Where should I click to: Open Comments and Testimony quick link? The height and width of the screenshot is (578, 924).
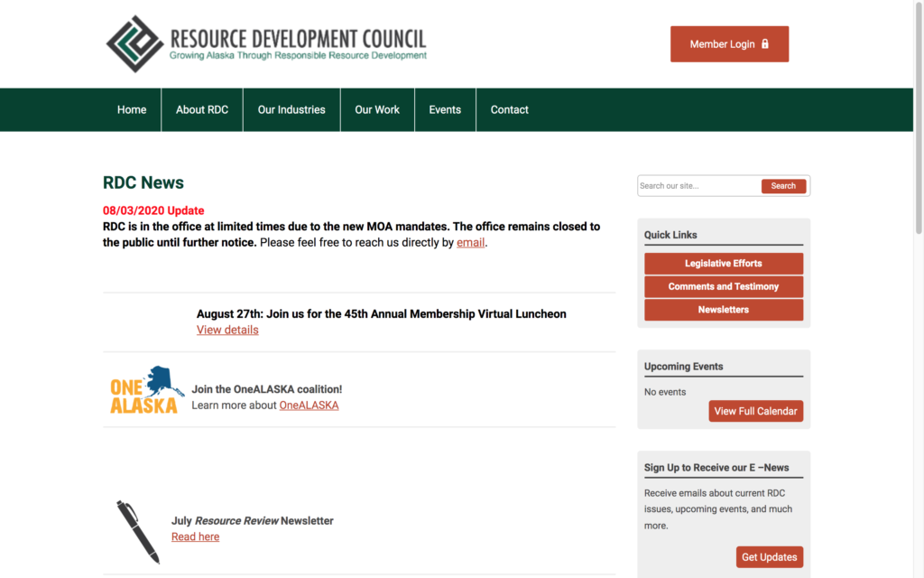[724, 286]
